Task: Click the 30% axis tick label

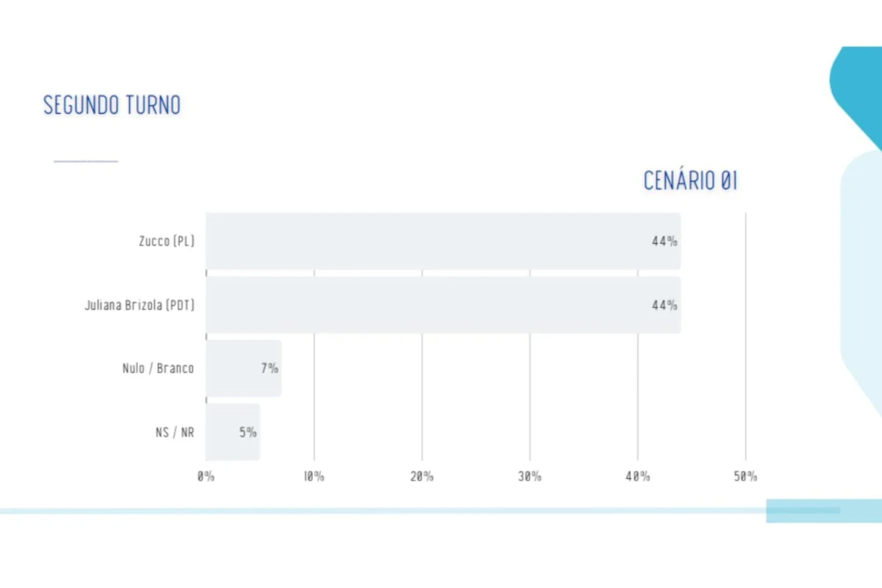Action: (530, 476)
